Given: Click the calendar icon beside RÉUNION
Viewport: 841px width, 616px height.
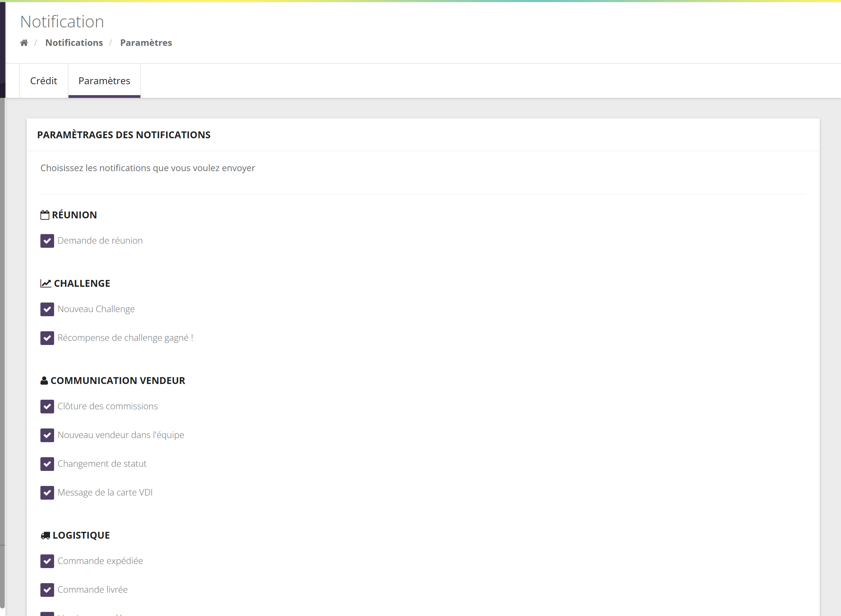Looking at the screenshot, I should [x=45, y=215].
